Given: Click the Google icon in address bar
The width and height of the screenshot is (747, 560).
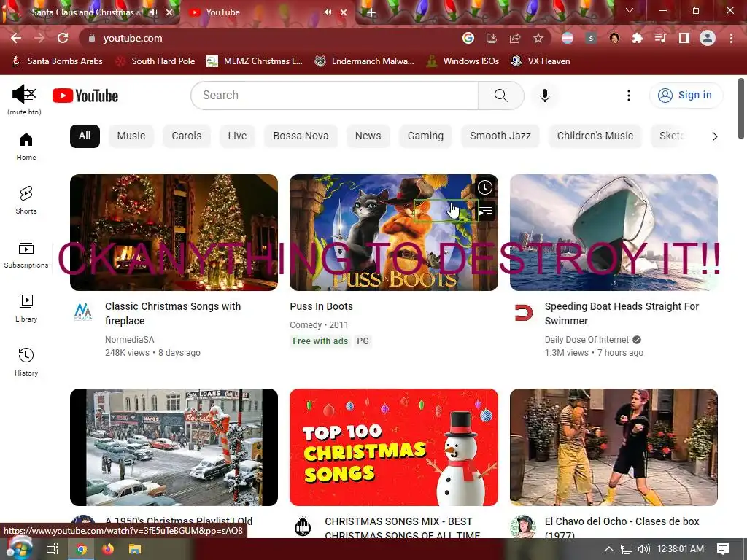Looking at the screenshot, I should [x=468, y=38].
